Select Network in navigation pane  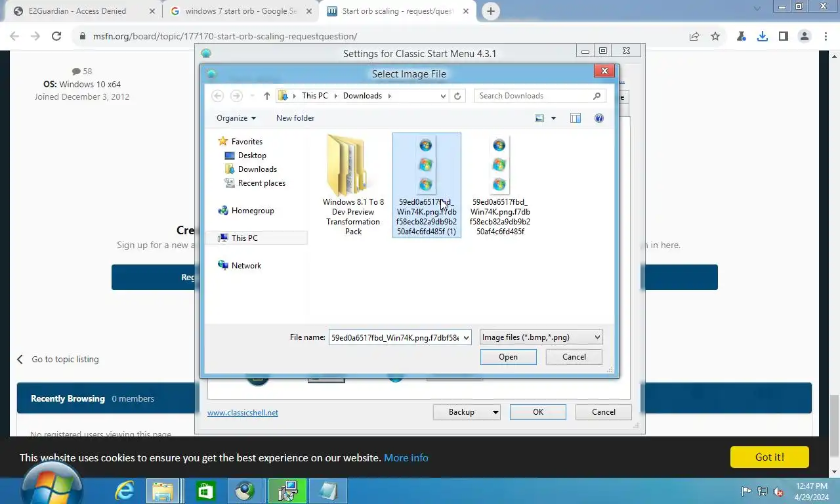click(x=246, y=266)
